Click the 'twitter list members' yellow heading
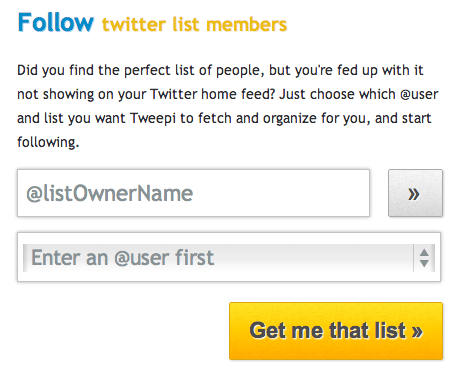 (194, 25)
